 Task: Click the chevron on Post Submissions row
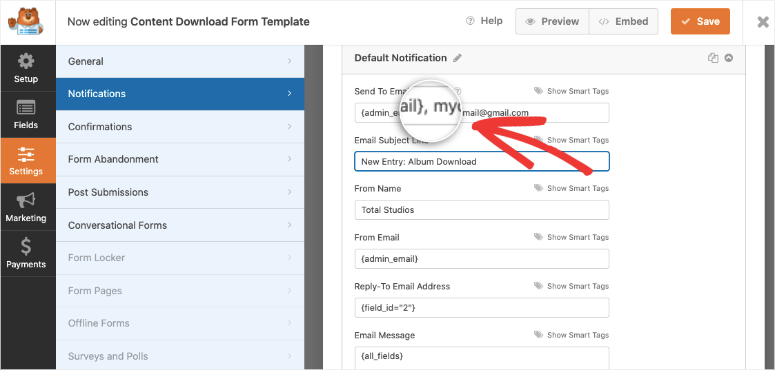point(290,192)
